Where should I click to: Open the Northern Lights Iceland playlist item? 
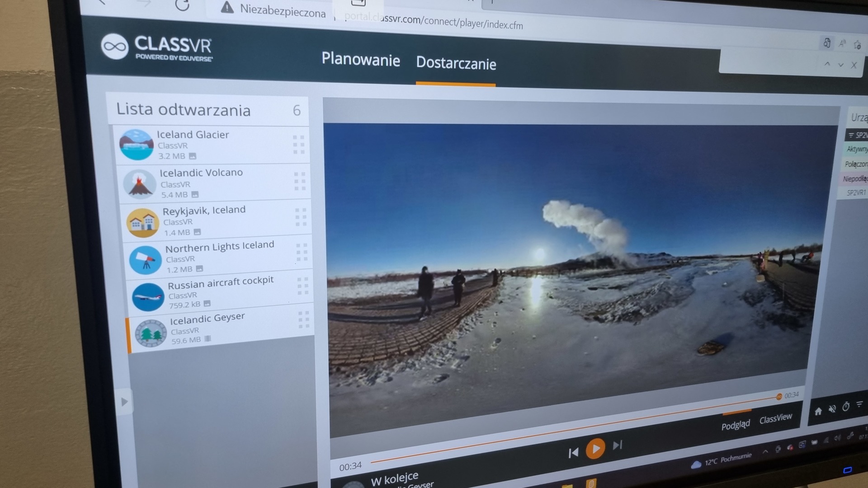[x=220, y=247]
